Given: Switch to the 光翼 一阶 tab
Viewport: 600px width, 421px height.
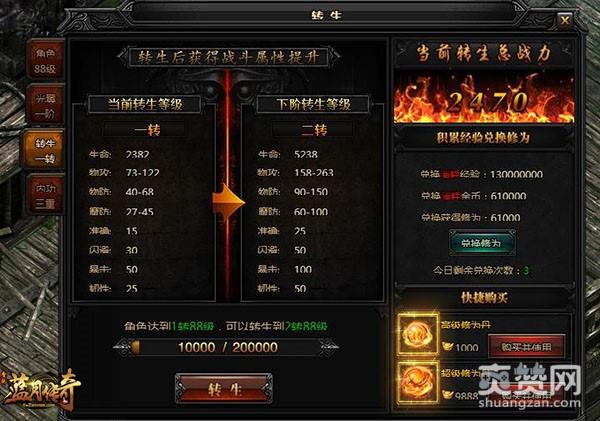Looking at the screenshot, I should (45, 105).
